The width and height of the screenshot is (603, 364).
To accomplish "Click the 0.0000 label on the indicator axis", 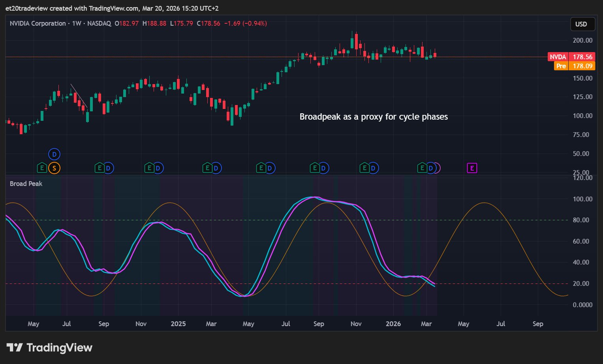I will tap(582, 305).
